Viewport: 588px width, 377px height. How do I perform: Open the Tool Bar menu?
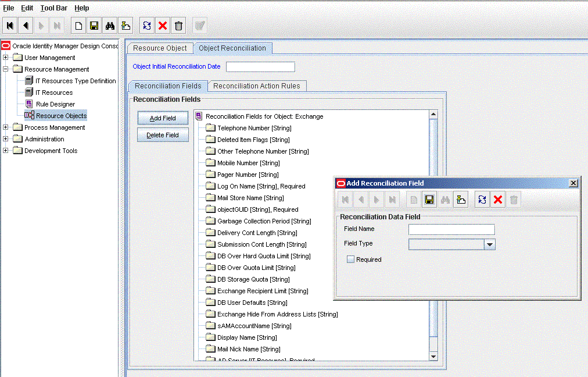click(x=54, y=8)
